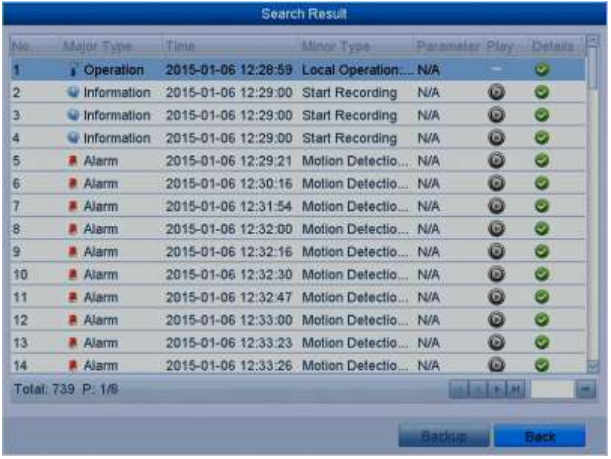Viewport: 611px width, 459px height.
Task: Go to next page of results
Action: coord(497,389)
